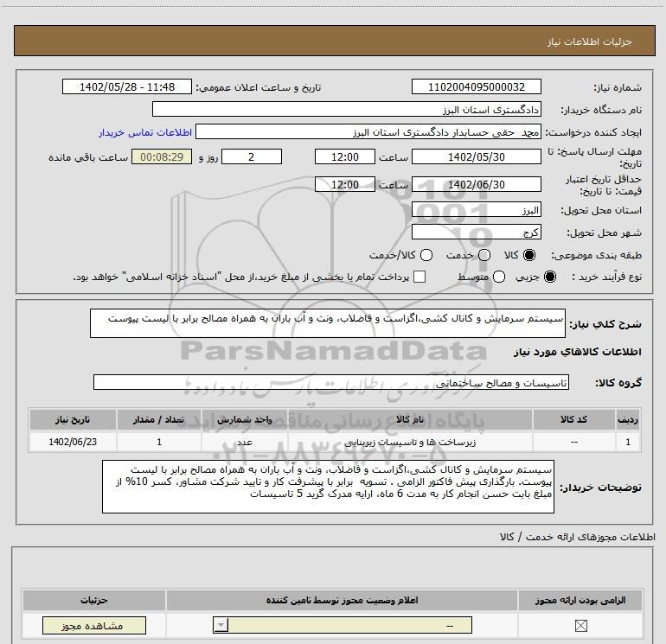Select the خدمت (service) radio button

tap(484, 255)
